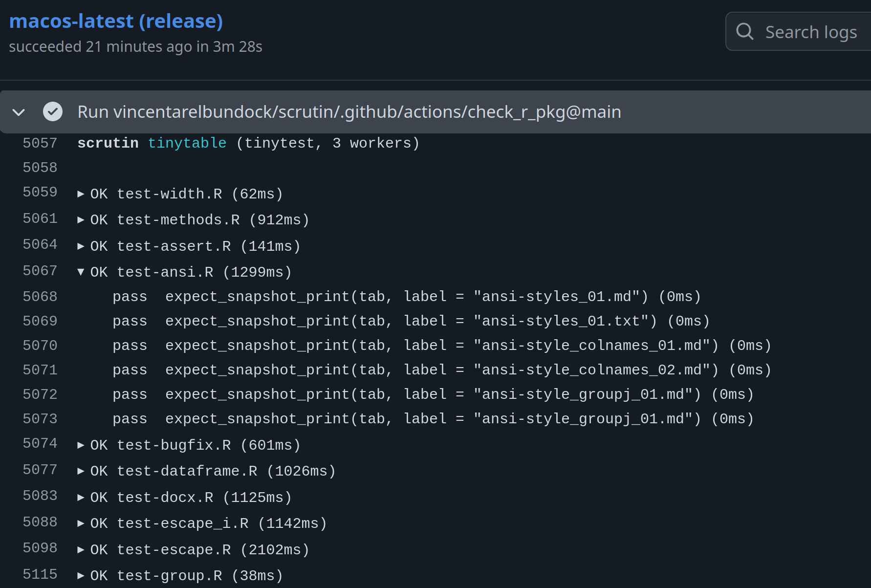Collapse the test-ansi.R results
This screenshot has height=588, width=871.
coord(81,272)
